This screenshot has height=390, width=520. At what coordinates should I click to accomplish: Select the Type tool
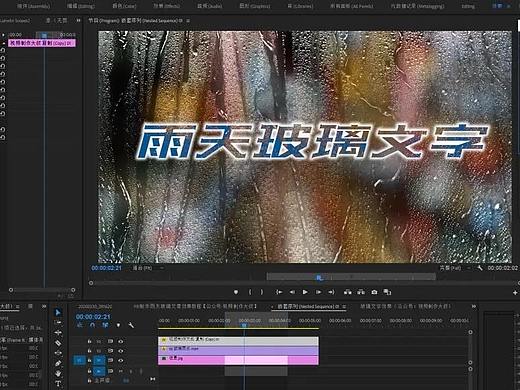[x=58, y=384]
